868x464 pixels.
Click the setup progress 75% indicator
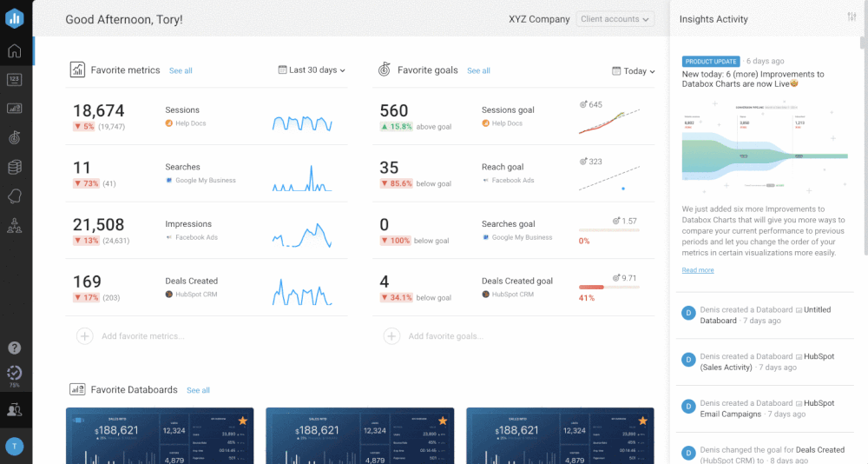14,375
